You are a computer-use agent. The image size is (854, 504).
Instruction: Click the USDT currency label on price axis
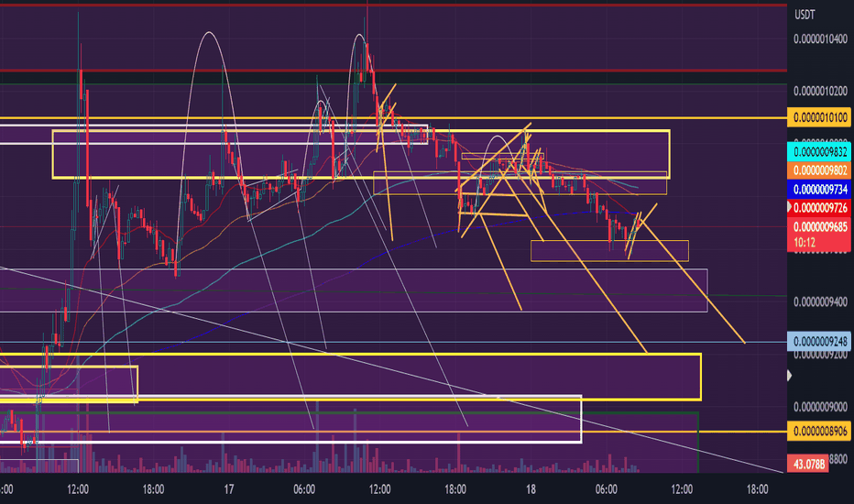point(805,16)
